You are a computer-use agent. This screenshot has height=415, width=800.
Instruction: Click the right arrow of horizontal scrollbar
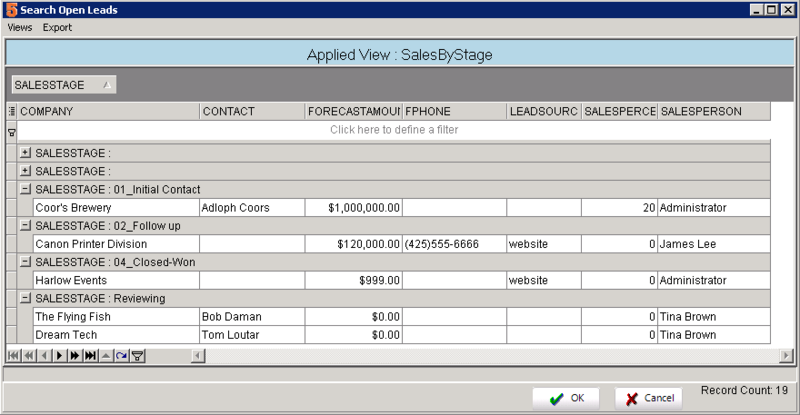787,355
